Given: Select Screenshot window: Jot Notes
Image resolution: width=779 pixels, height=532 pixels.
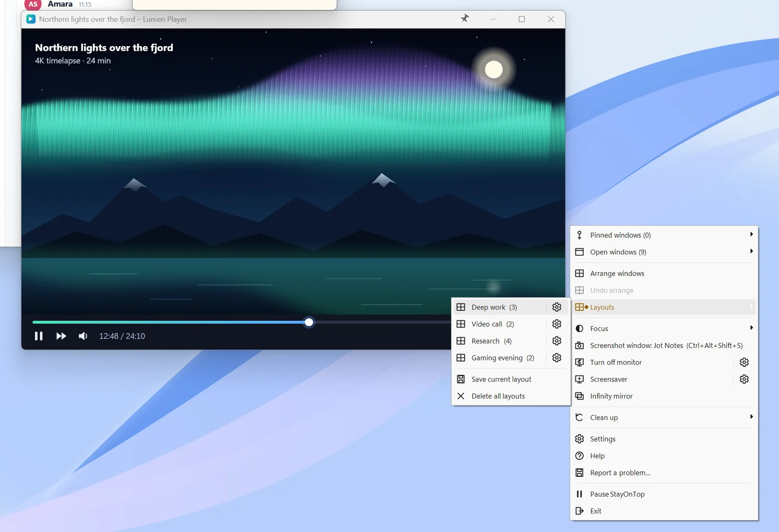Looking at the screenshot, I should (x=664, y=345).
